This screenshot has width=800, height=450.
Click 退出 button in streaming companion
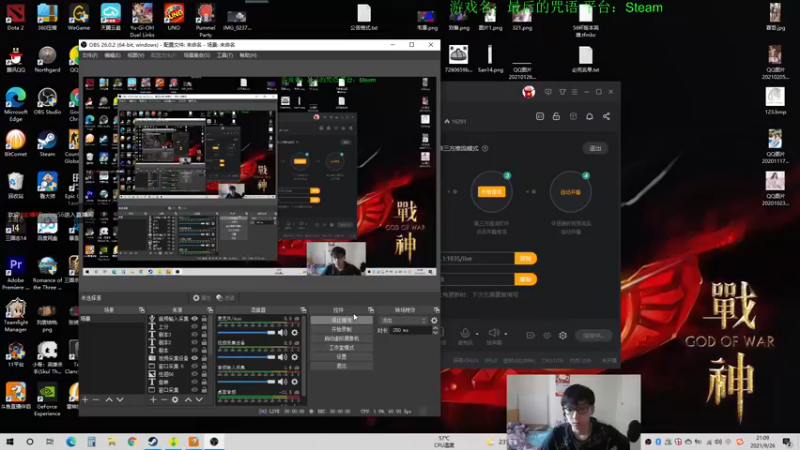(595, 148)
